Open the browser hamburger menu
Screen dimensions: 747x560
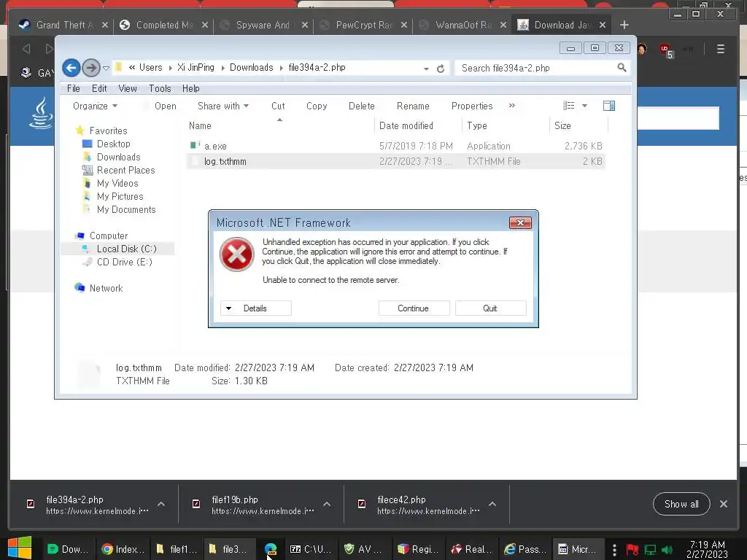pyautogui.click(x=720, y=49)
